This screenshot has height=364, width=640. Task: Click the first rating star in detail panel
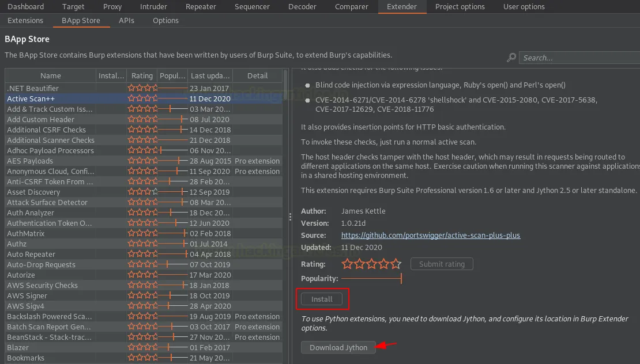347,264
